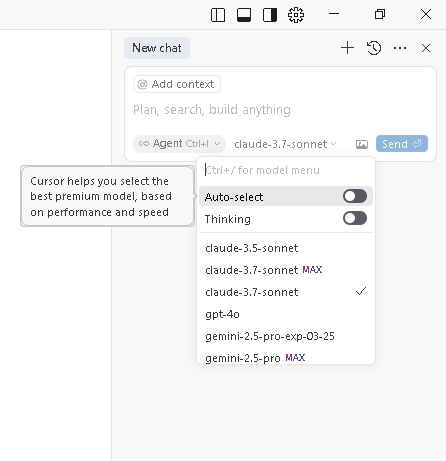Turn on the Thinking toggle
This screenshot has height=461, width=446.
pos(355,218)
